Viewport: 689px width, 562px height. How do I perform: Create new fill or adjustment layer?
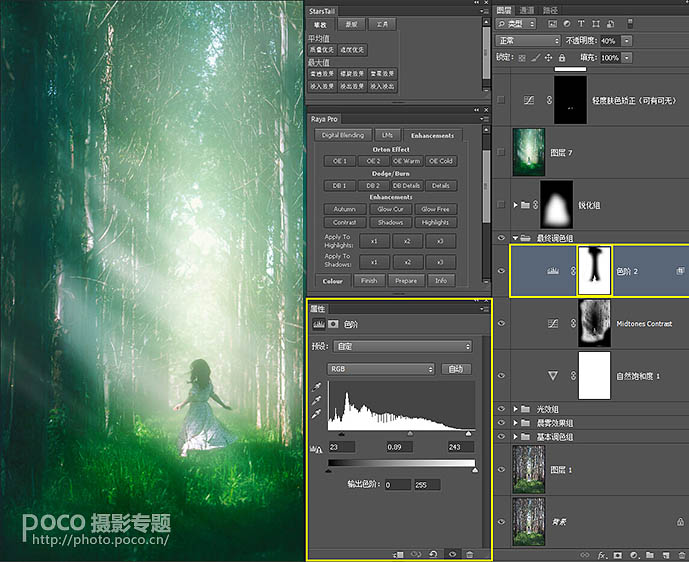coord(634,555)
